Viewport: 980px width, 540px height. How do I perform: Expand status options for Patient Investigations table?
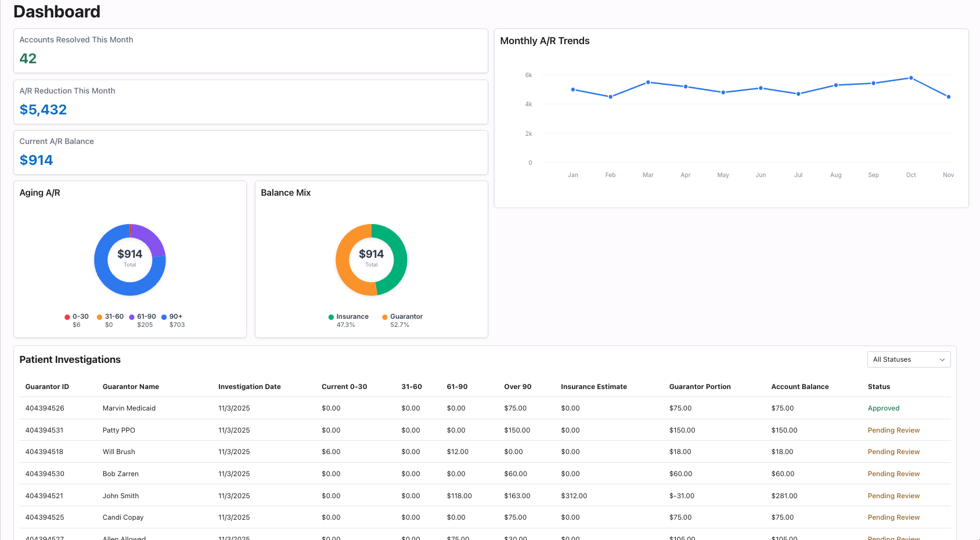pos(909,359)
